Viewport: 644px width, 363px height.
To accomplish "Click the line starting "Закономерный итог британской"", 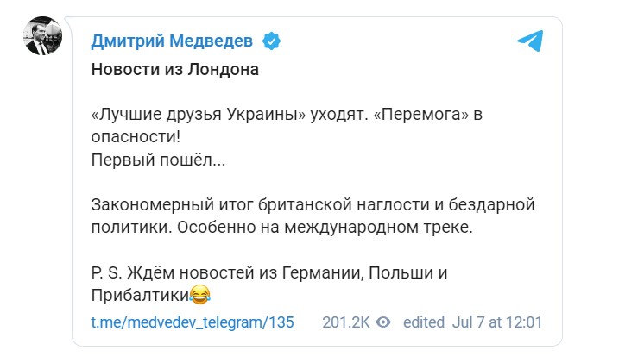I will (313, 205).
